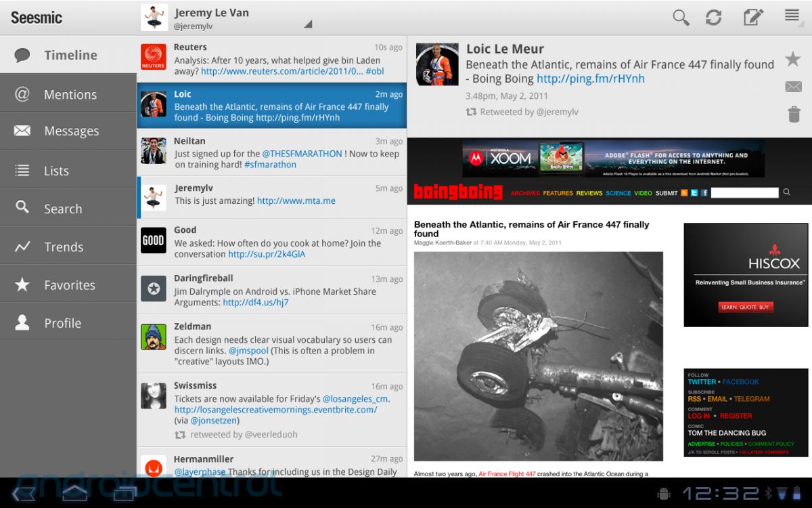Open the recent apps button

(x=125, y=494)
